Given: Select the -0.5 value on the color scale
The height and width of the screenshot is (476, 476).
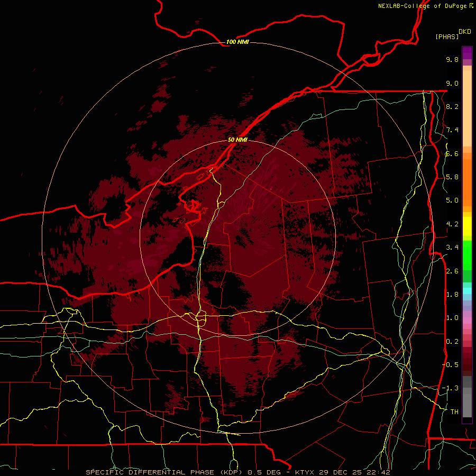Looking at the screenshot, I should point(451,365).
